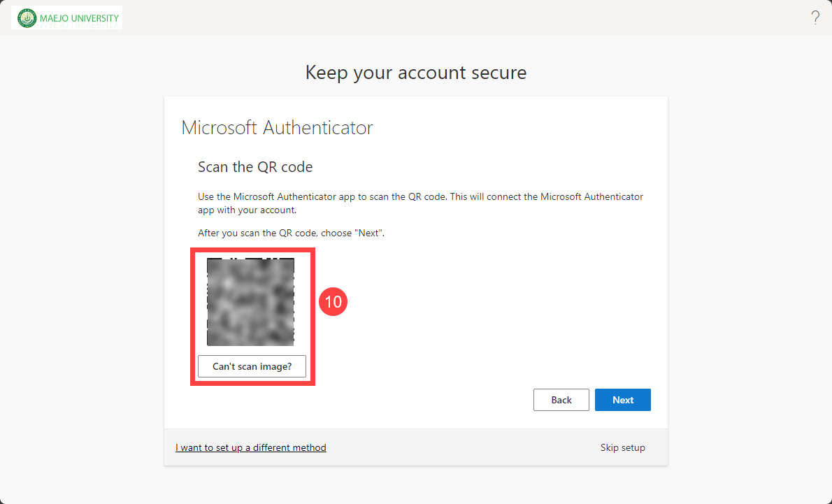
Task: Click the blurred QR code image
Action: [x=250, y=301]
